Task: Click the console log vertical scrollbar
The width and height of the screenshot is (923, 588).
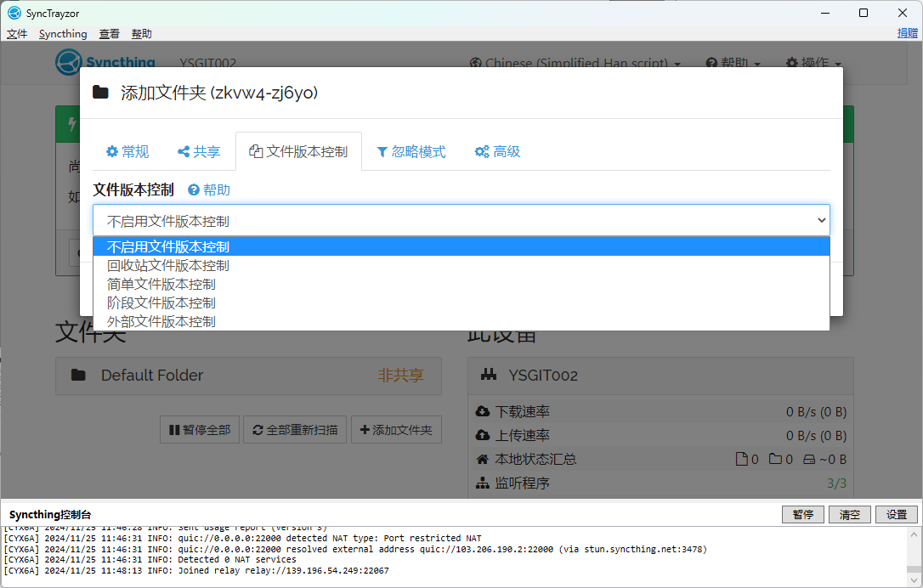Action: pyautogui.click(x=914, y=557)
